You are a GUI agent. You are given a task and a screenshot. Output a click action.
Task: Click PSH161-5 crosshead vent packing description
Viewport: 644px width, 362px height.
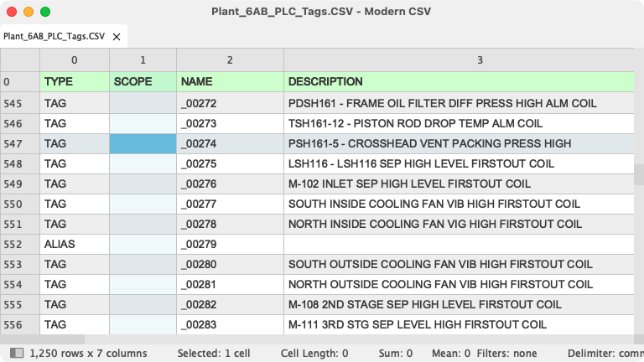pyautogui.click(x=459, y=143)
